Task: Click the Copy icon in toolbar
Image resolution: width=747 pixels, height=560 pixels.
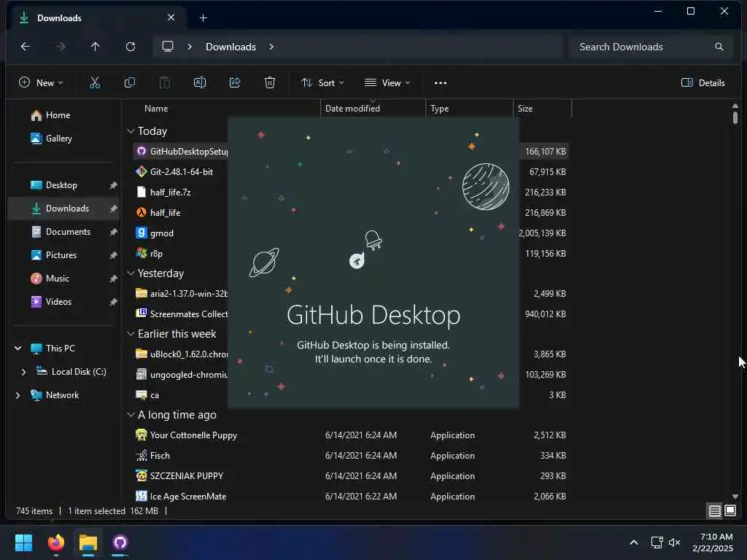Action: tap(130, 83)
